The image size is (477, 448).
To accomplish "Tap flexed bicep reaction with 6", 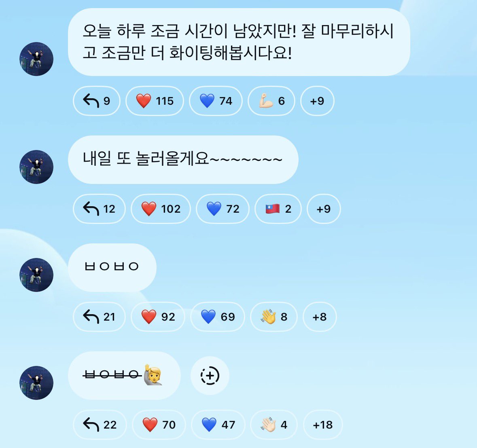I will click(271, 101).
